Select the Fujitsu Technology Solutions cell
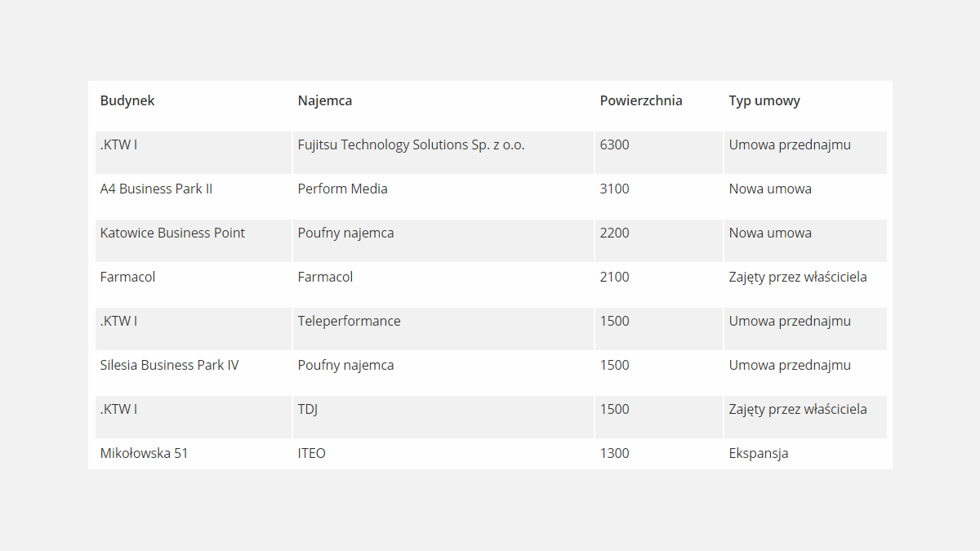The height and width of the screenshot is (551, 980). pos(411,145)
